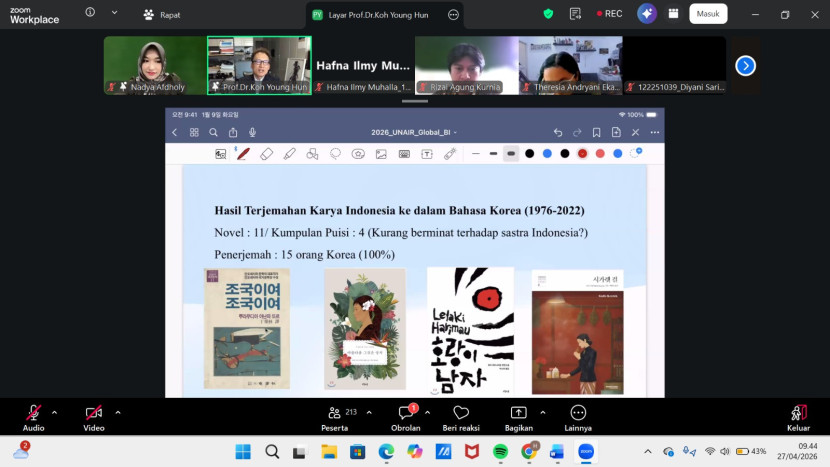Expand audio options arrow next to Audio
The height and width of the screenshot is (467, 830).
55,412
